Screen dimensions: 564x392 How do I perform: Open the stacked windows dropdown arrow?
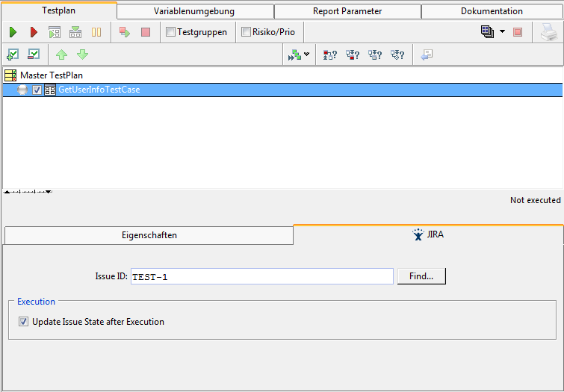[502, 32]
